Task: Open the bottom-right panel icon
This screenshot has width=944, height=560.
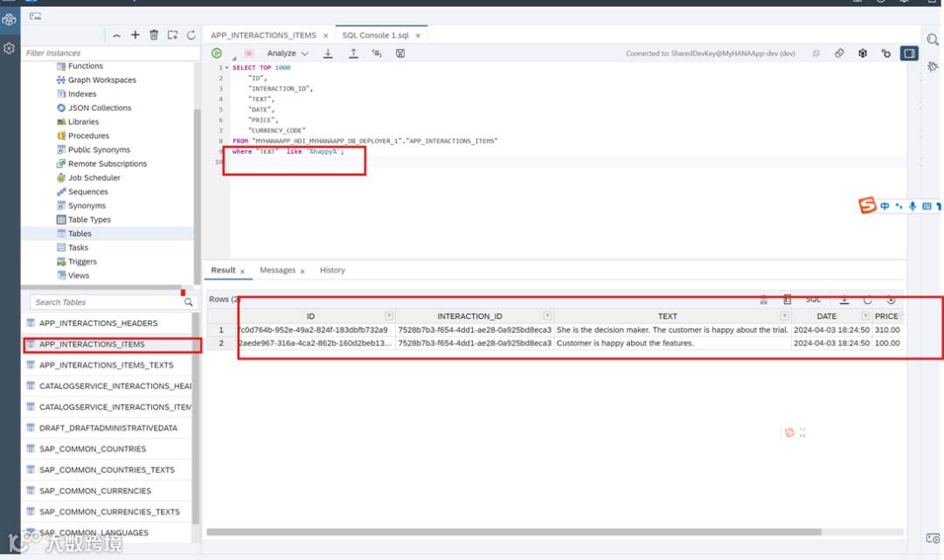Action: pyautogui.click(x=933, y=538)
